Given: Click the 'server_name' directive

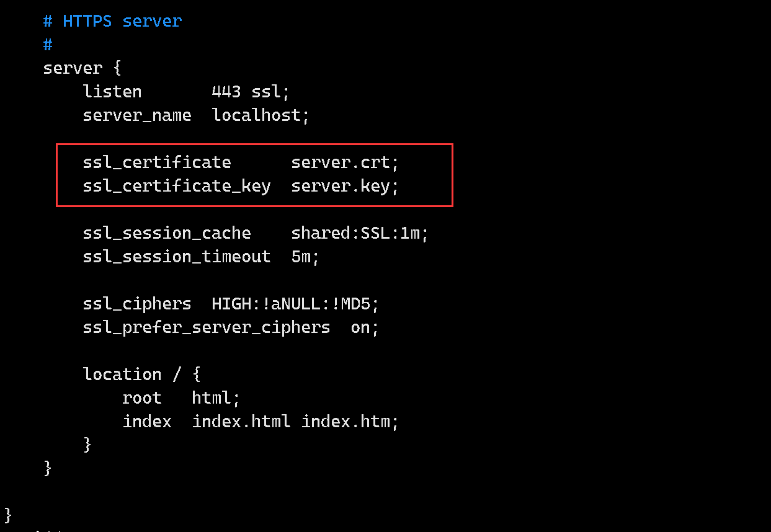Looking at the screenshot, I should (137, 115).
